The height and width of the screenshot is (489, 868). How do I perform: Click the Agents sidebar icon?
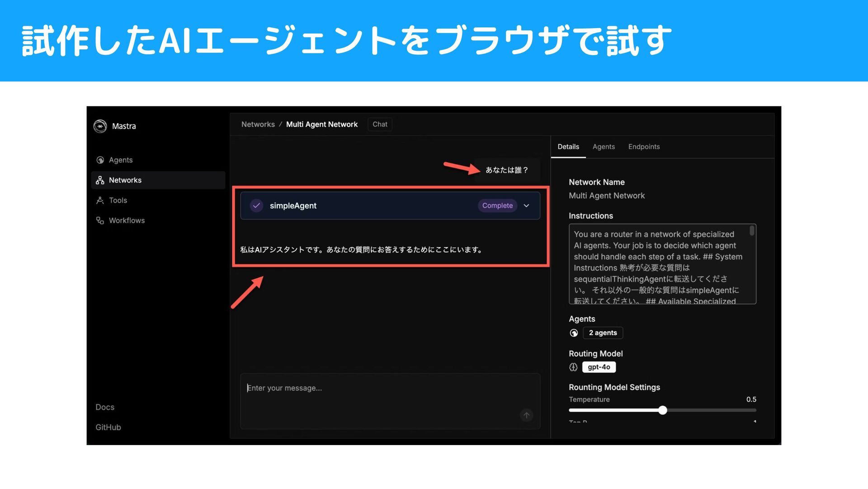pyautogui.click(x=100, y=160)
